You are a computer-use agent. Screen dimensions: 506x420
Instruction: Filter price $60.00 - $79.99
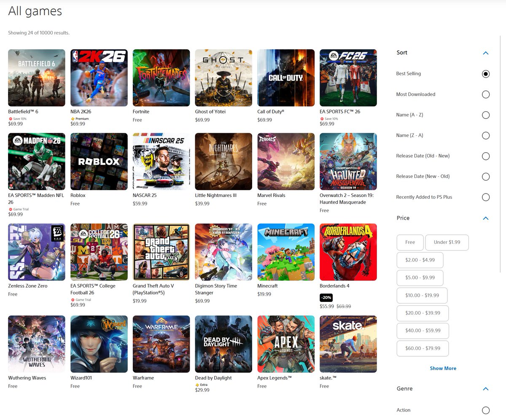423,349
